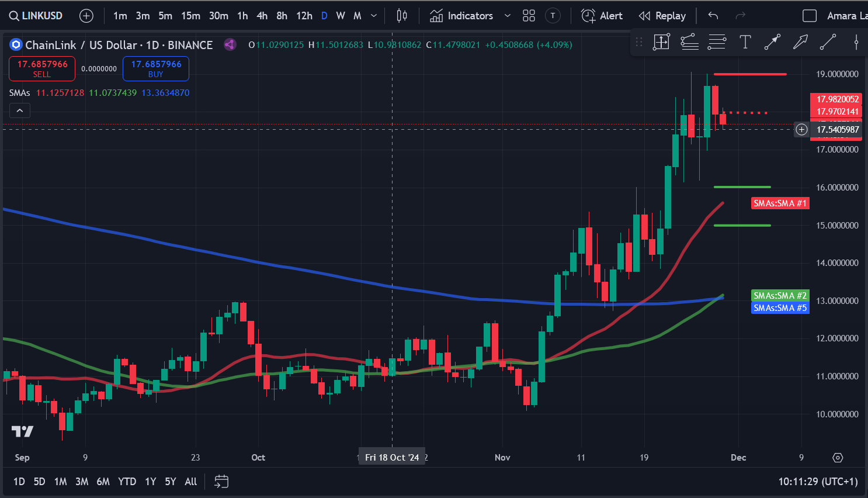
Task: Open timezone menu at 10:11:29 (UTC+1)
Action: [x=818, y=482]
